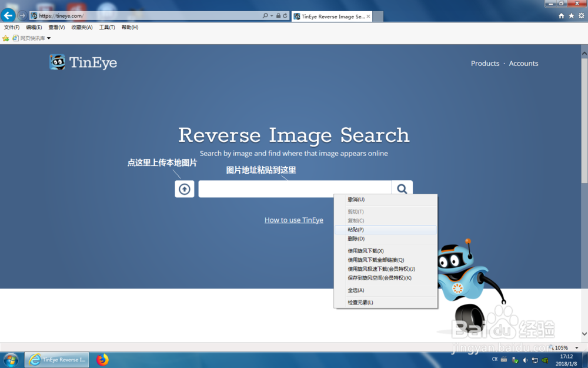Click the upload local image icon on TinEye

point(184,188)
